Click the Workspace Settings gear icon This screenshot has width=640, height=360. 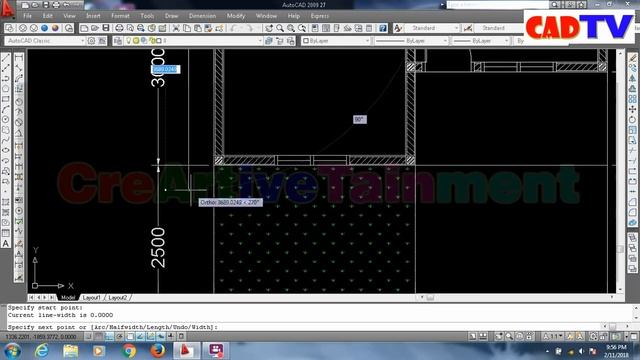pyautogui.click(x=91, y=41)
